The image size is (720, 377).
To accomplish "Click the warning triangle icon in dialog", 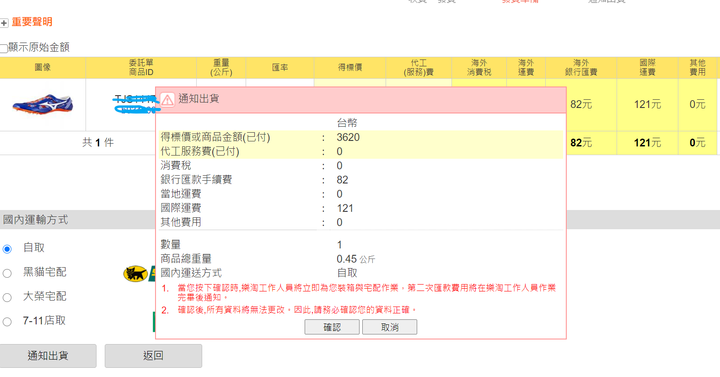I will (x=167, y=99).
